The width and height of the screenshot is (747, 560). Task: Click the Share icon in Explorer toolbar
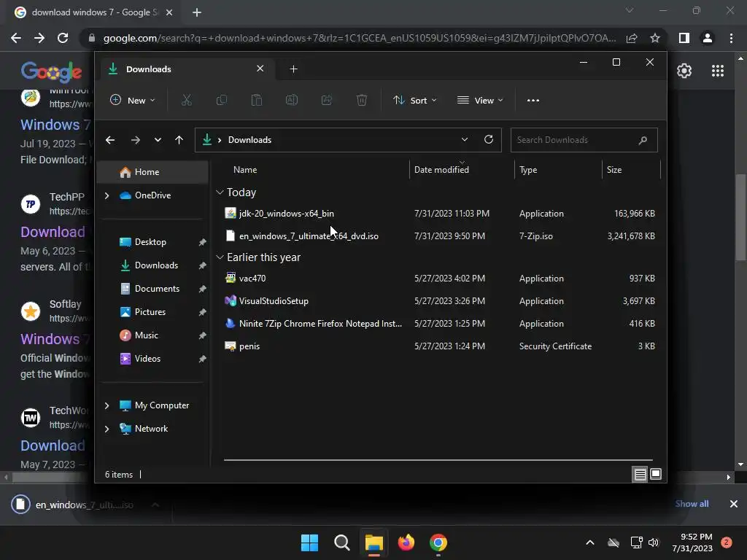[327, 100]
